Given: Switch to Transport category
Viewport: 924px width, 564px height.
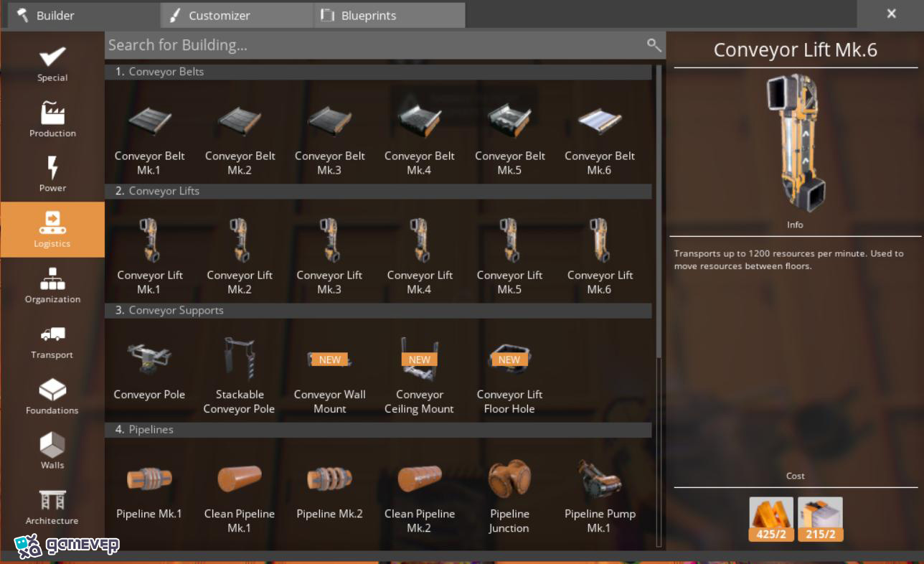Looking at the screenshot, I should tap(52, 341).
